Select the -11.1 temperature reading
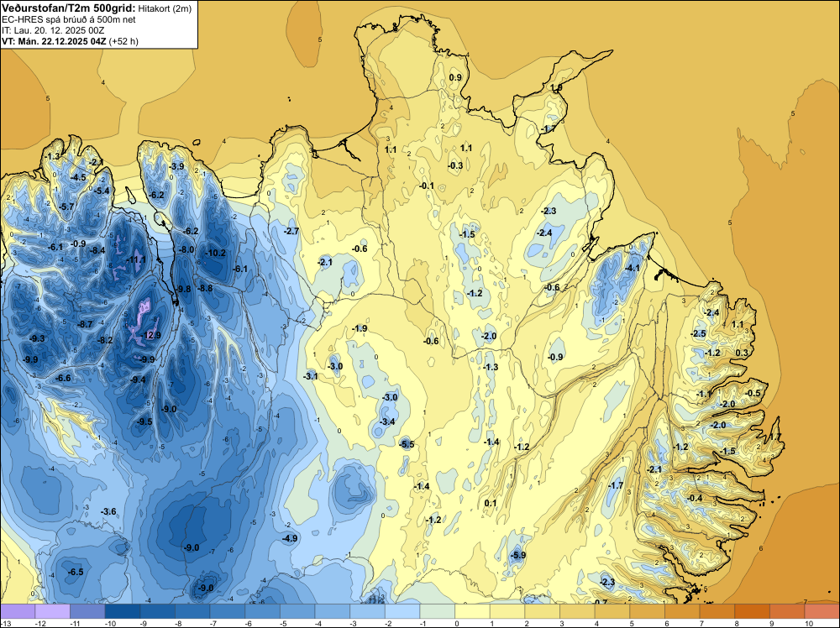 (135, 259)
